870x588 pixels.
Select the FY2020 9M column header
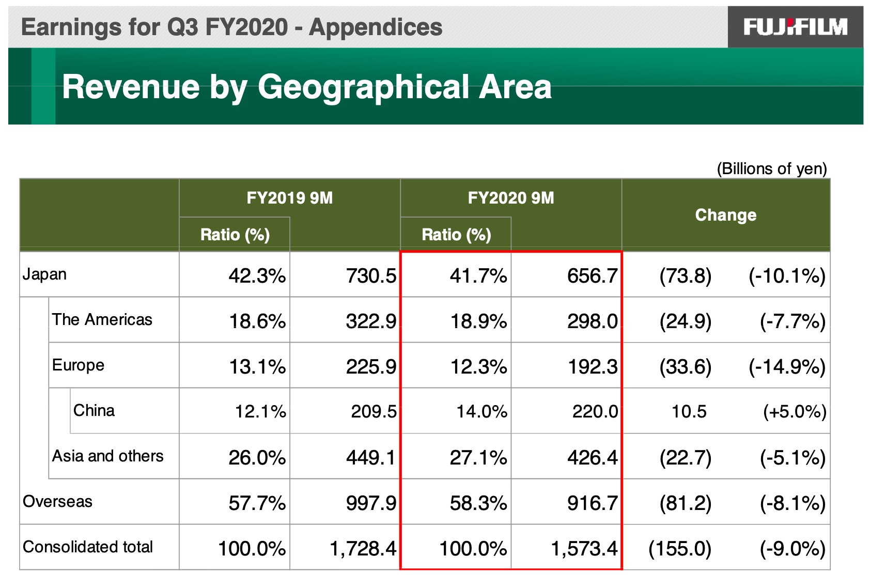pyautogui.click(x=510, y=198)
